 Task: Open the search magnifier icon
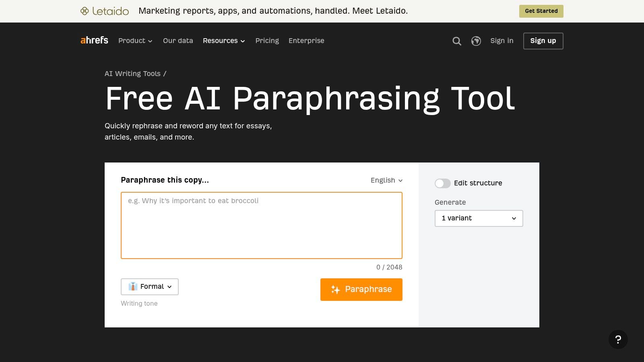point(457,41)
